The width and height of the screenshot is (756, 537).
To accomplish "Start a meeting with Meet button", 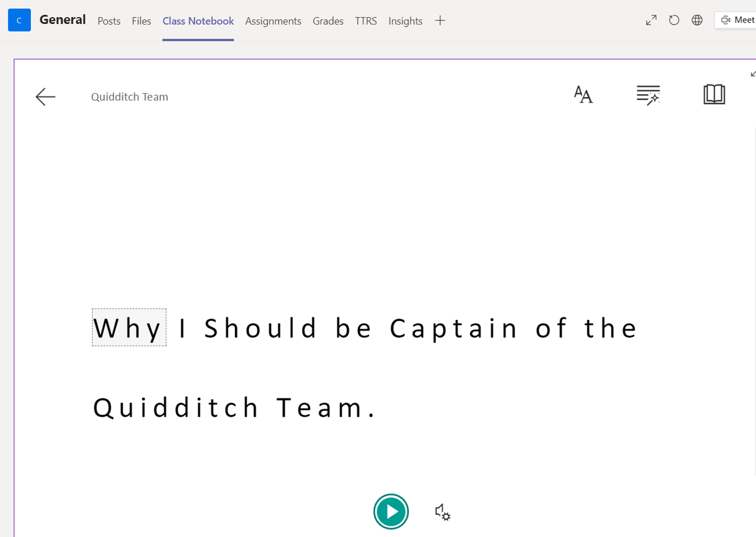I will click(x=736, y=20).
